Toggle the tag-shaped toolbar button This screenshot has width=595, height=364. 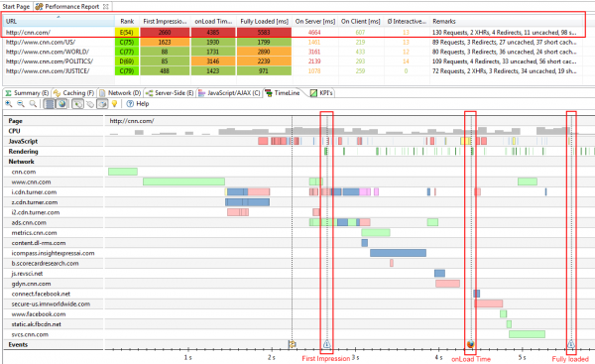pyautogui.click(x=90, y=103)
